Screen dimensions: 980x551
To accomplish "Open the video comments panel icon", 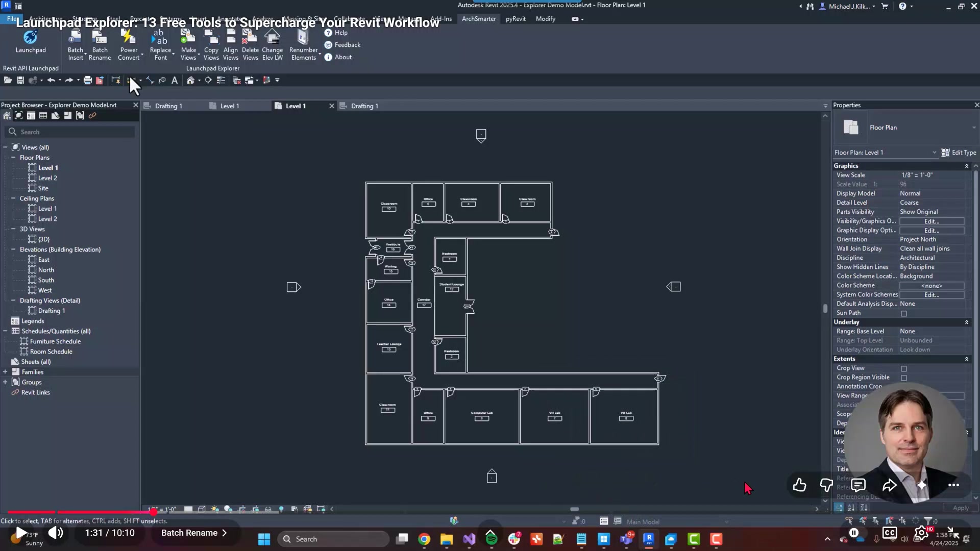I will 859,485.
